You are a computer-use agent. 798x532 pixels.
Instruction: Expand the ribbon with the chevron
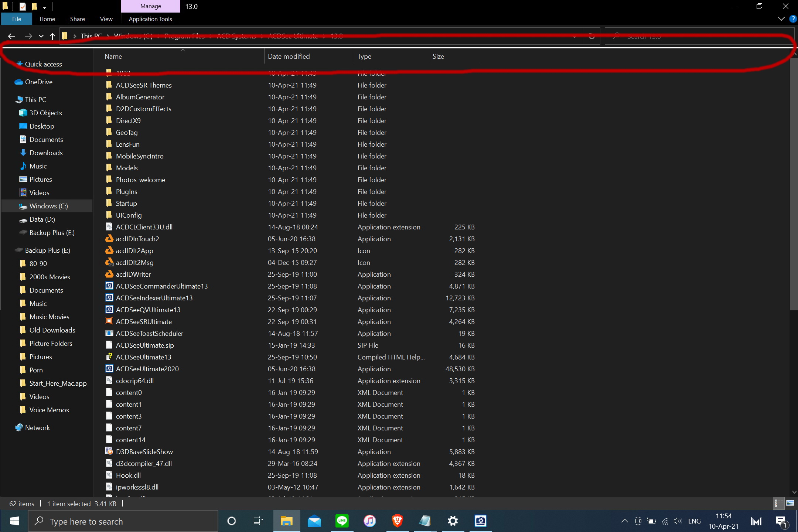(x=781, y=19)
